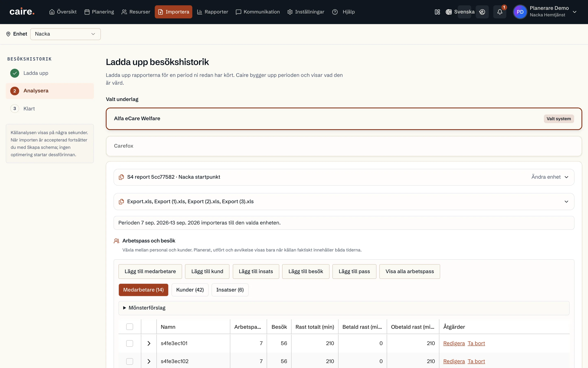Click the Export.xls files icon
This screenshot has height=368, width=588.
121,202
